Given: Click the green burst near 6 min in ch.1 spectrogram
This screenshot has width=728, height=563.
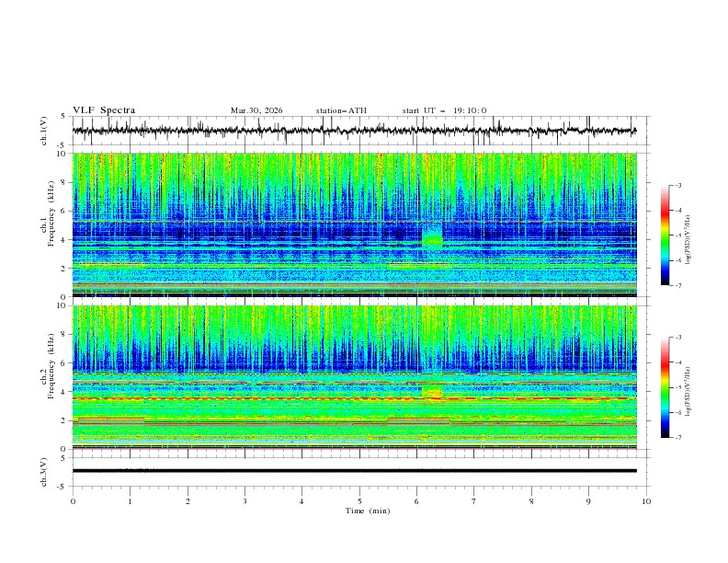Looking at the screenshot, I should click(432, 235).
